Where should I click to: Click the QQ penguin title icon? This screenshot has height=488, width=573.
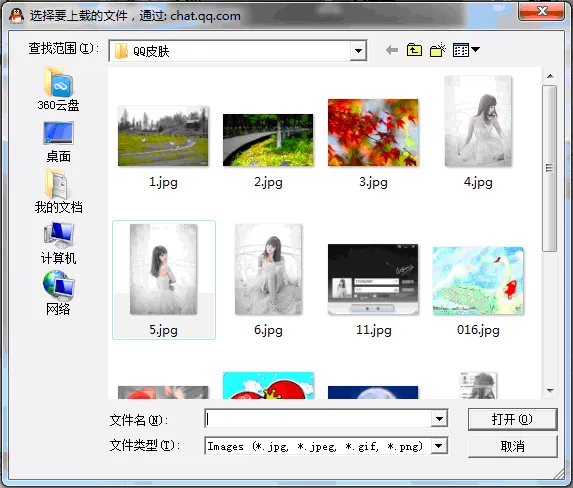pyautogui.click(x=16, y=16)
